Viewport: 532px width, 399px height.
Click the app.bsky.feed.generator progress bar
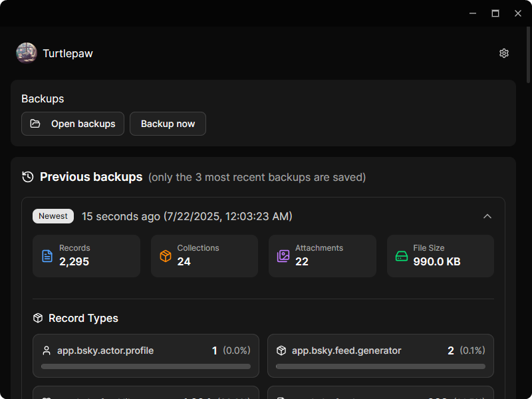380,366
